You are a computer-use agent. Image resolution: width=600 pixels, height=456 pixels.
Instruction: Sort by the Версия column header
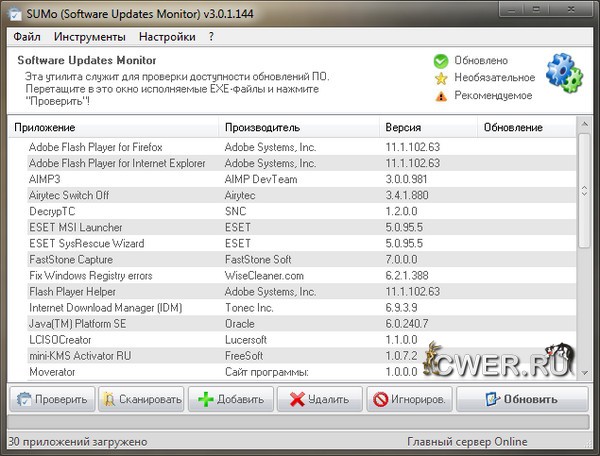coord(428,128)
